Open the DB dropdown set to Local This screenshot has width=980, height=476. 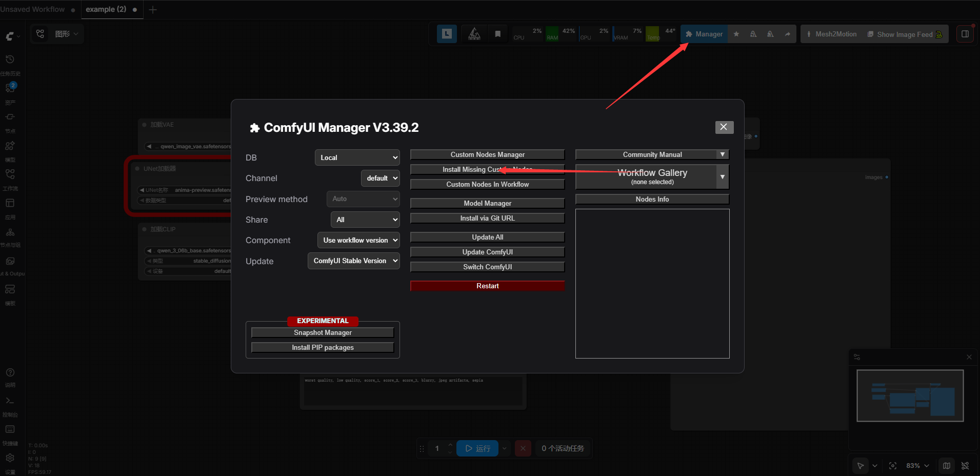[x=357, y=157]
